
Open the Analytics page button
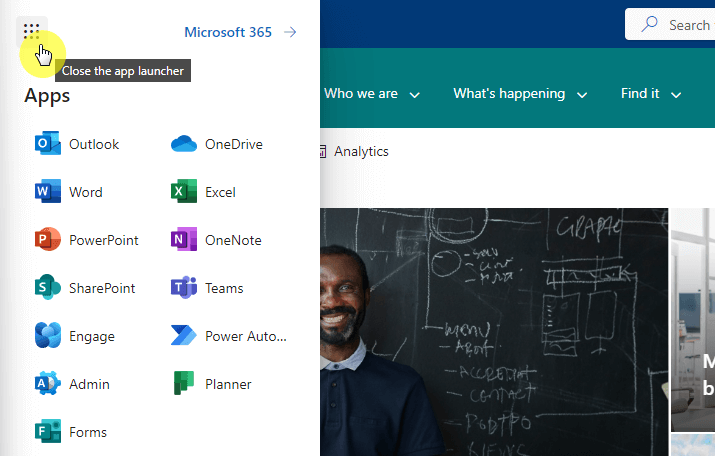pyautogui.click(x=354, y=151)
